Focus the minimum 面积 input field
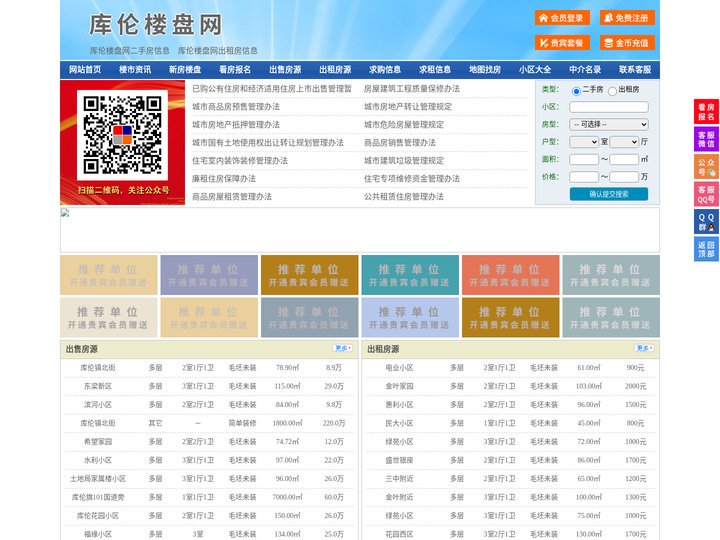720x540 pixels. click(x=584, y=159)
